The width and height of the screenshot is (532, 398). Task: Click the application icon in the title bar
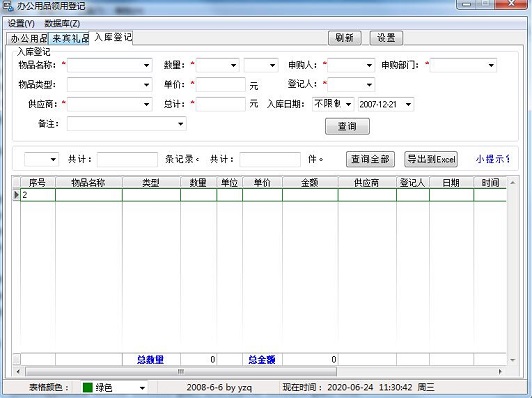(x=7, y=6)
